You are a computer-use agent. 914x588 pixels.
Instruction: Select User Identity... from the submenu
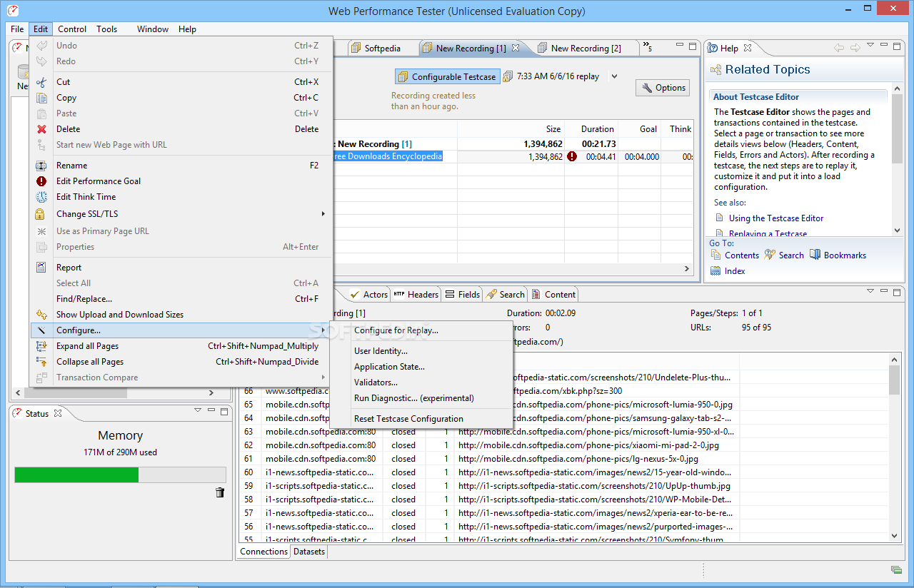coord(421,350)
